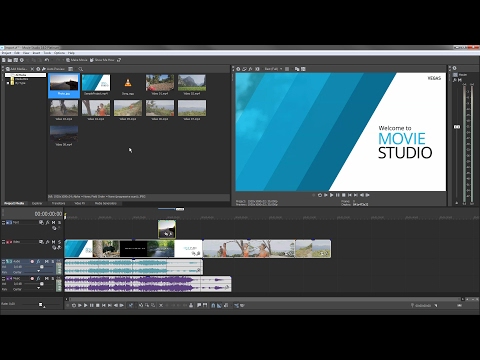480x360 pixels.
Task: Click the Show Me How button
Action: click(102, 60)
